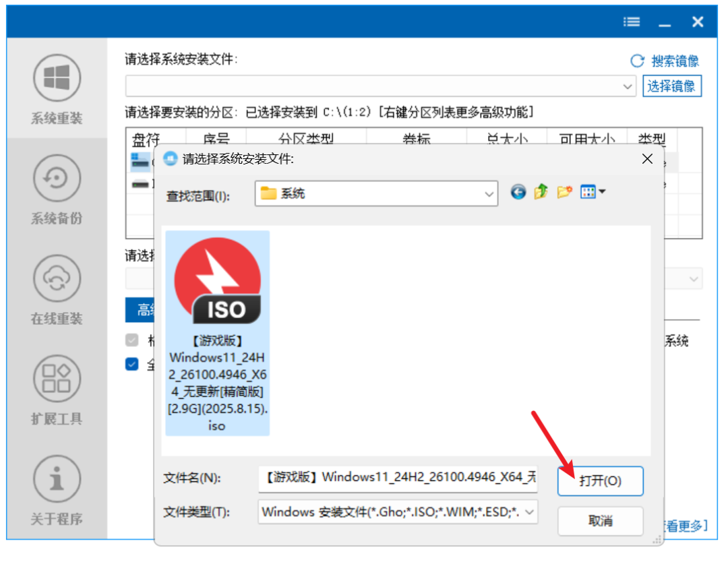Toggle the checked blue checkbox
The image size is (728, 562).
[132, 364]
